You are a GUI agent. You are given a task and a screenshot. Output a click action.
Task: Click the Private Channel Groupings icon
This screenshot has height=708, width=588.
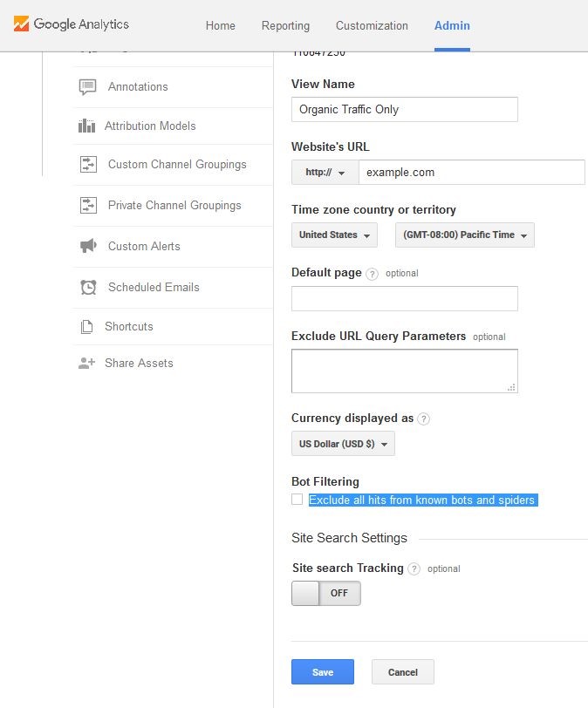pos(88,206)
